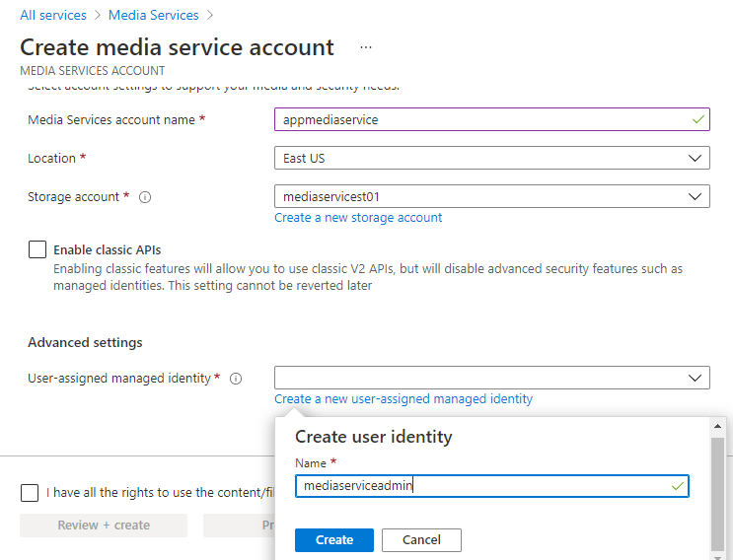Enable the classic APIs checkbox
The height and width of the screenshot is (560, 733).
coord(37,250)
